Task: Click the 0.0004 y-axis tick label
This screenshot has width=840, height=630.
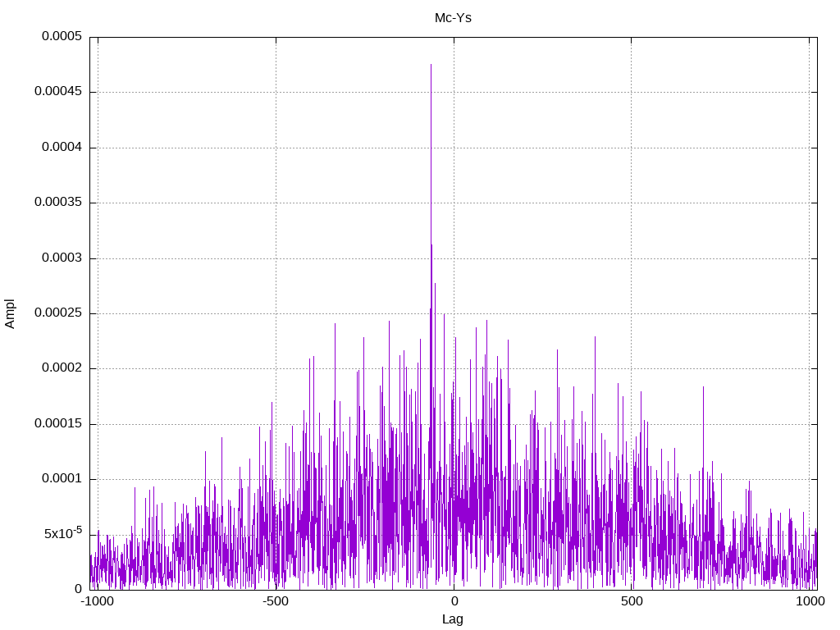Action: click(62, 147)
